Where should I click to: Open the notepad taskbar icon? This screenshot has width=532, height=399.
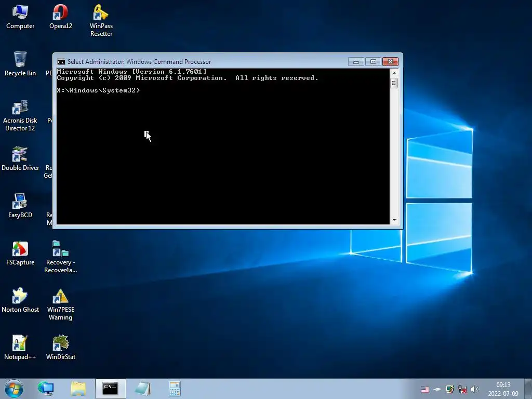click(143, 389)
